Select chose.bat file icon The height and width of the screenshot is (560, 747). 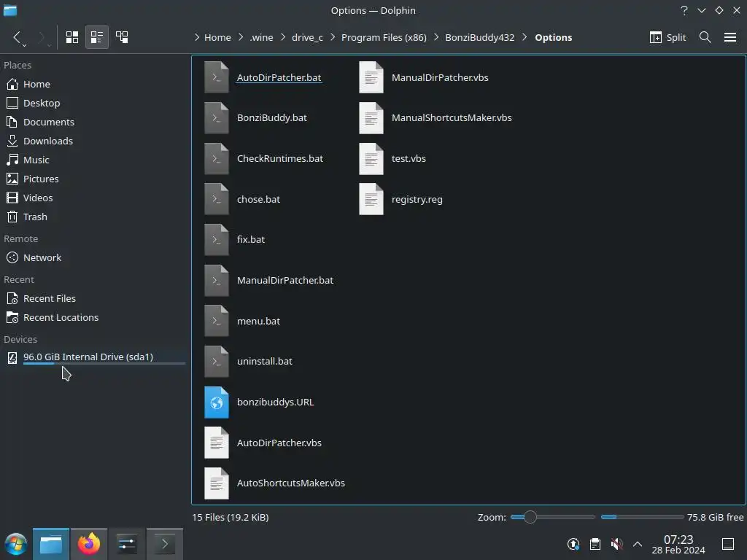216,199
